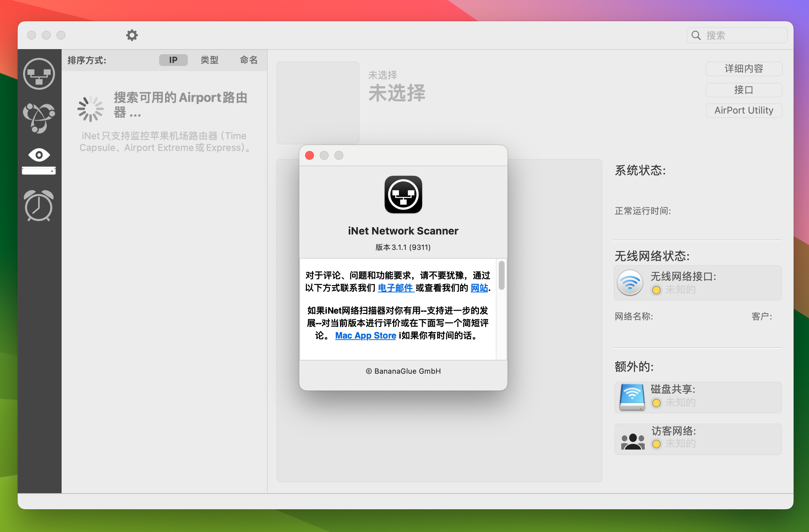Open the 电子邮件 link
This screenshot has height=532, width=809.
coord(396,288)
